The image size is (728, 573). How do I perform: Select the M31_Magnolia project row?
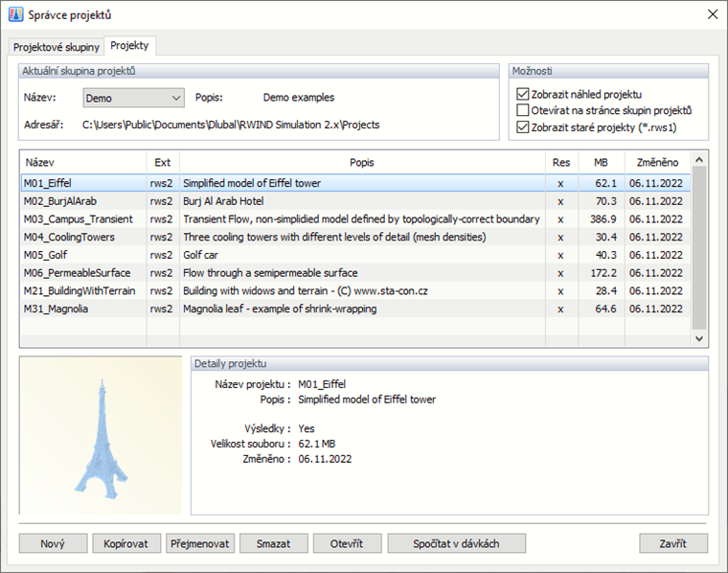(x=355, y=309)
